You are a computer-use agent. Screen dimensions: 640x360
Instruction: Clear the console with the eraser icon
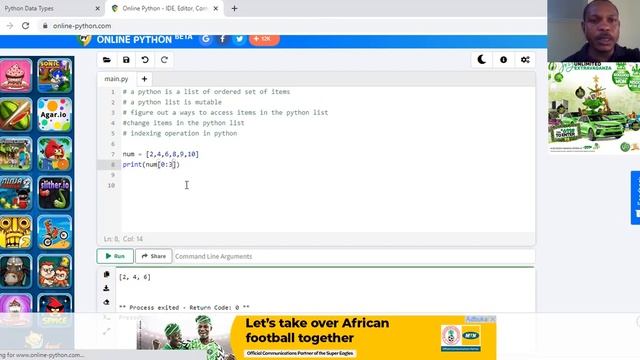click(x=107, y=302)
